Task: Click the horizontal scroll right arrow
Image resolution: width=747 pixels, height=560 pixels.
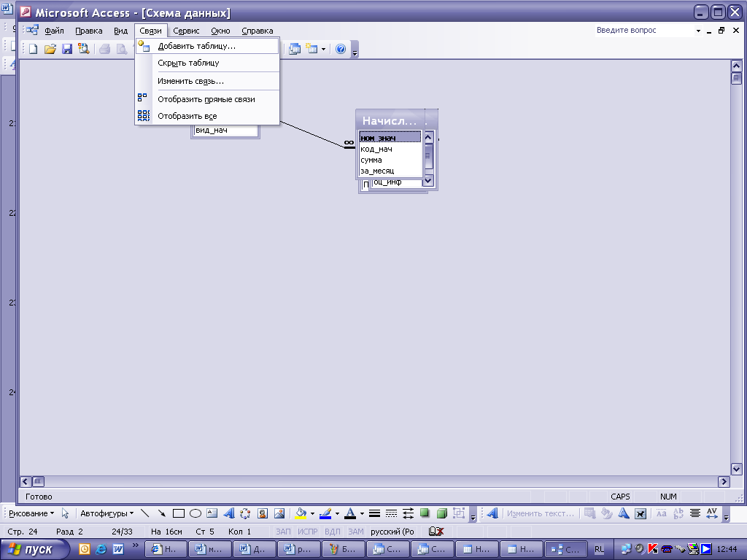Action: (x=724, y=481)
